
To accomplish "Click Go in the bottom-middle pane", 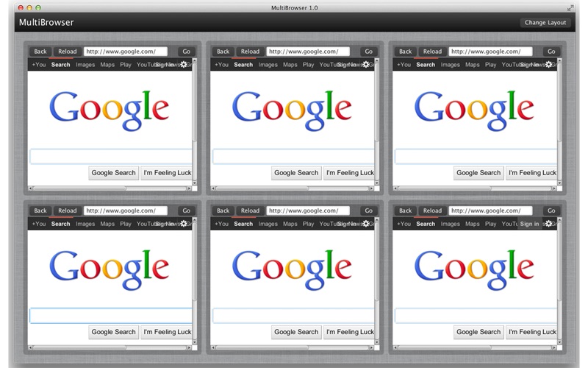I will click(x=369, y=210).
